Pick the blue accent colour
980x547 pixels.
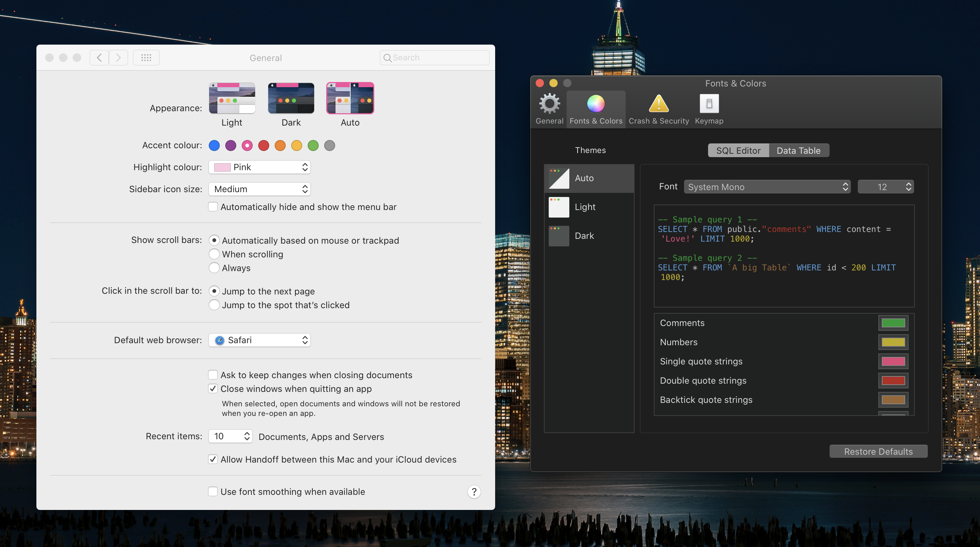(x=214, y=146)
